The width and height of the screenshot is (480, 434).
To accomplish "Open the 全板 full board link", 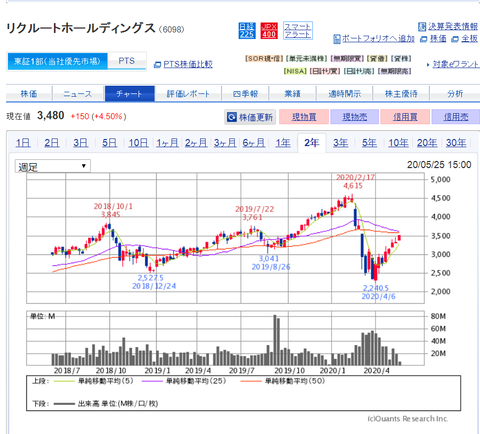I will point(465,39).
